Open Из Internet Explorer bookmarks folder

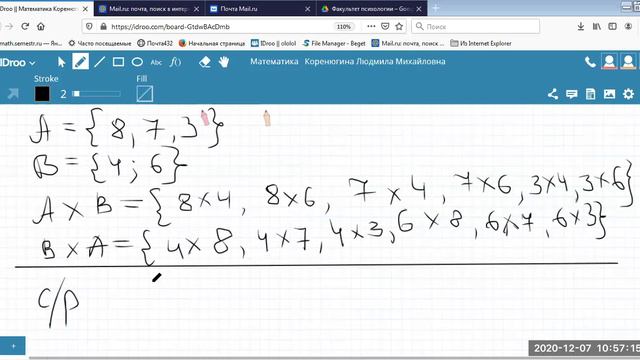[x=481, y=43]
